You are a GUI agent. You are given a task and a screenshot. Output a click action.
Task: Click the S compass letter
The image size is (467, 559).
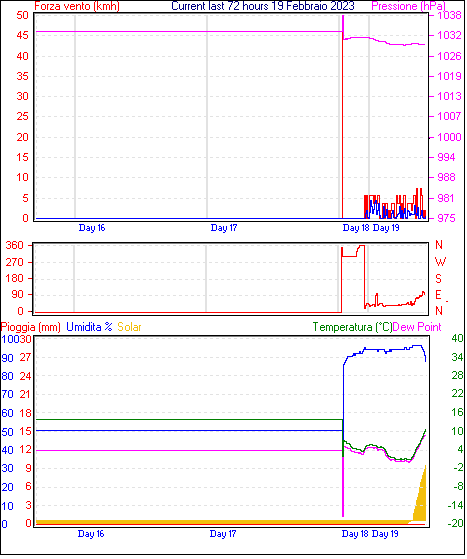438,278
